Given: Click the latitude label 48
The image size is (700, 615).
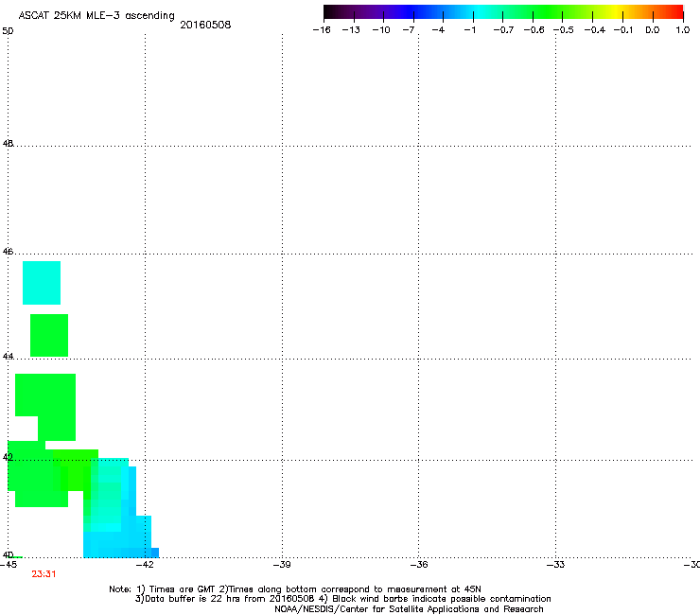Looking at the screenshot, I should [8, 144].
